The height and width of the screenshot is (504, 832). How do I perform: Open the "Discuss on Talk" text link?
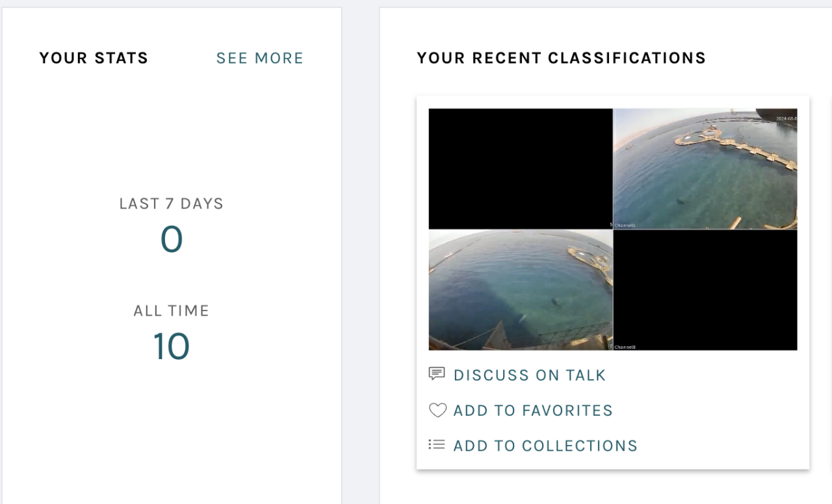529,375
